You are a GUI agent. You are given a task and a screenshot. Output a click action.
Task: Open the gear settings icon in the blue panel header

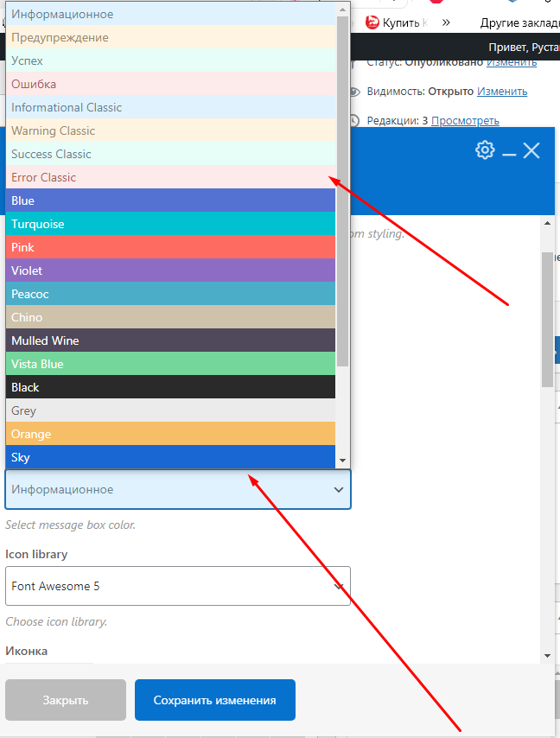(485, 150)
